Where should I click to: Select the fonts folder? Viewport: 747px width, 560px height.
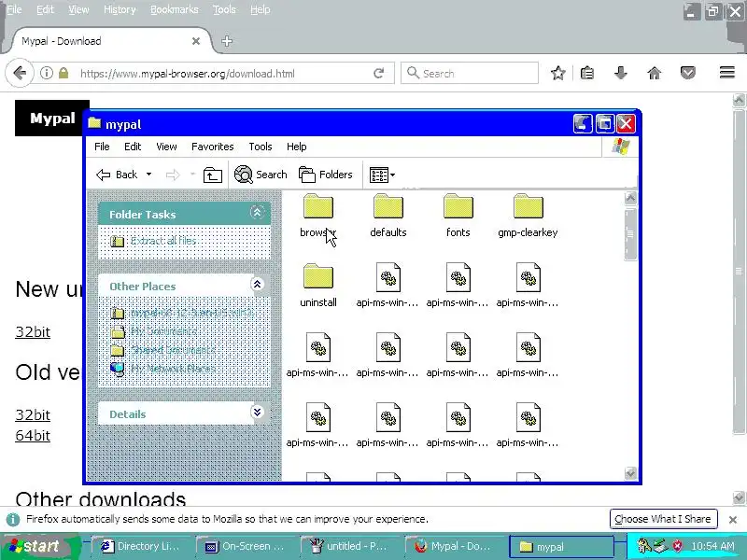[458, 216]
